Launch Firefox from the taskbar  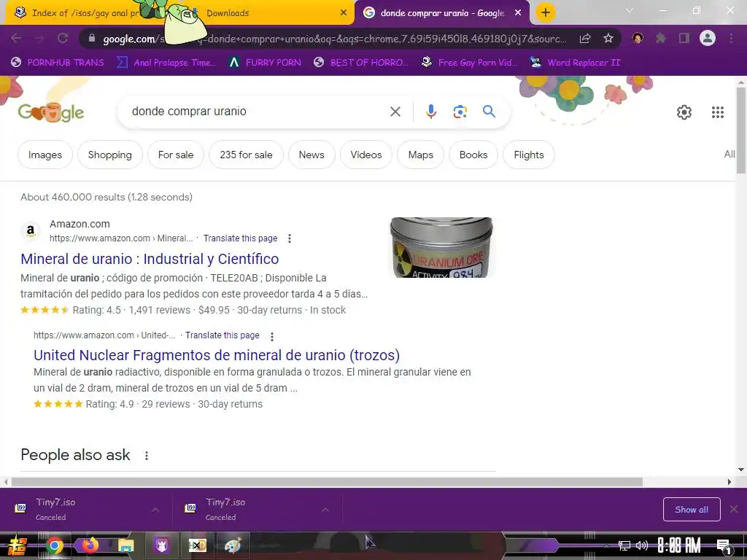tap(90, 545)
